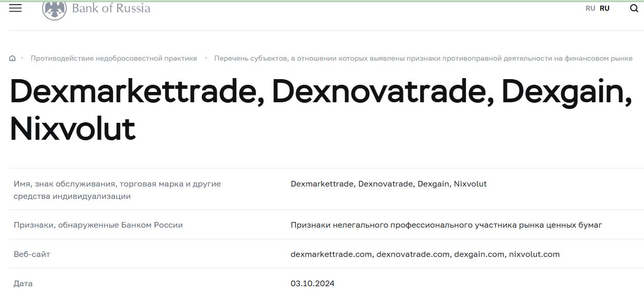Click the Bank of Russia text link
Image resolution: width=644 pixels, height=297 pixels.
111,8
